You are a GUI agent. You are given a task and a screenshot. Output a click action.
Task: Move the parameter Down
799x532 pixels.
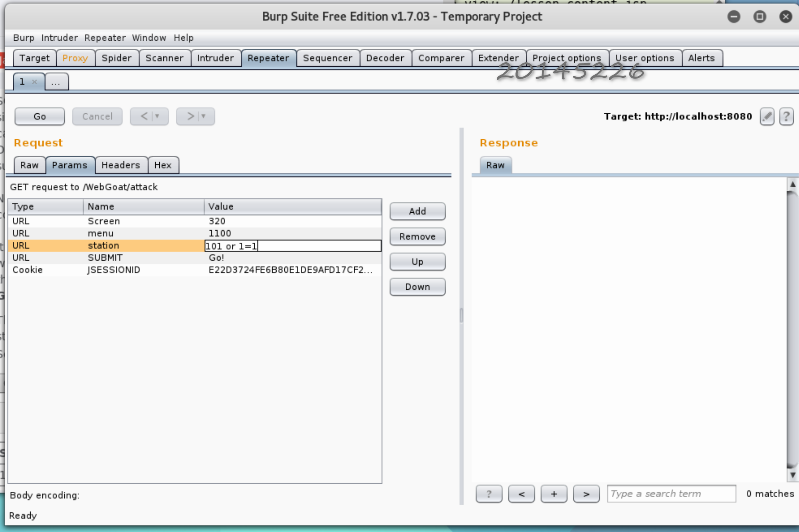click(x=417, y=287)
